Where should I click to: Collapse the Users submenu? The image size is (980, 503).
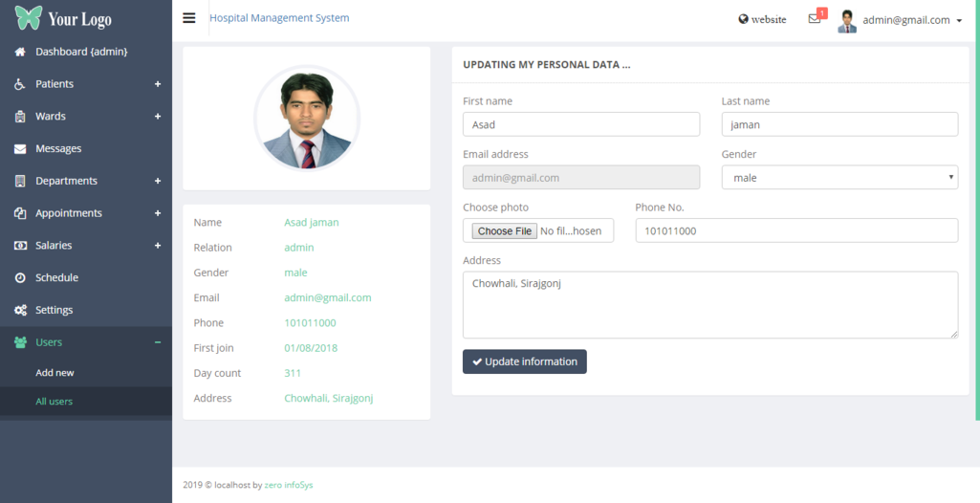point(158,342)
